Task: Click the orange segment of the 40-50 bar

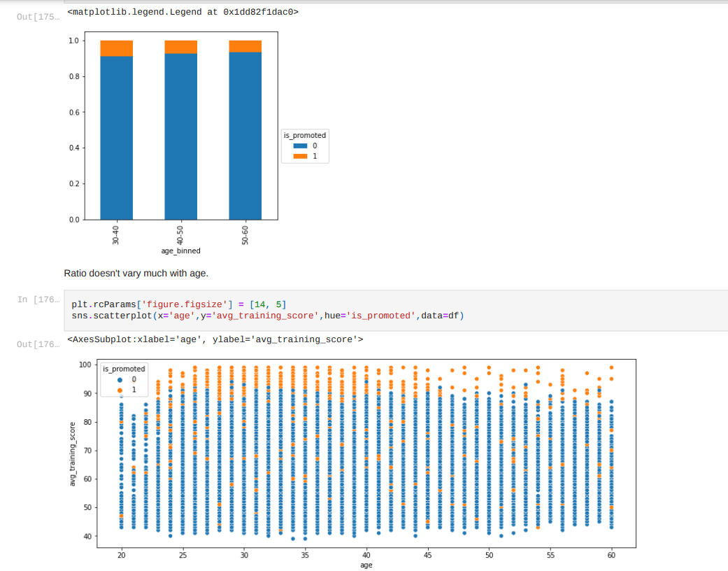Action: tap(180, 47)
